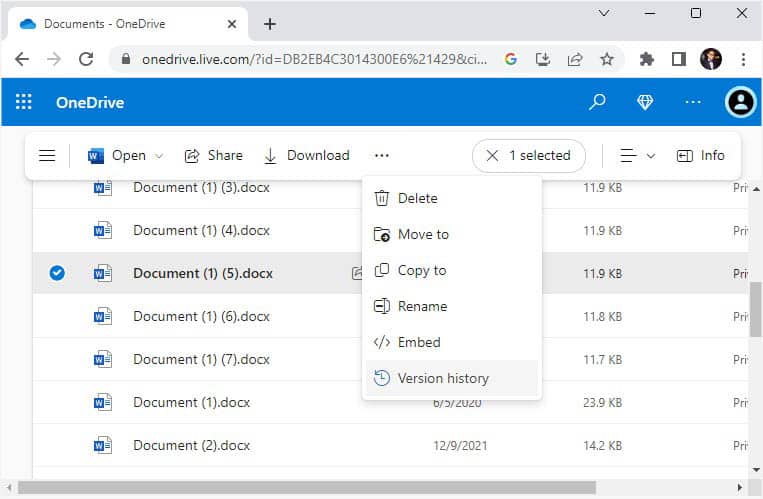Click the Word icon of Document (1) (4).docx
763x499 pixels.
[x=102, y=230]
